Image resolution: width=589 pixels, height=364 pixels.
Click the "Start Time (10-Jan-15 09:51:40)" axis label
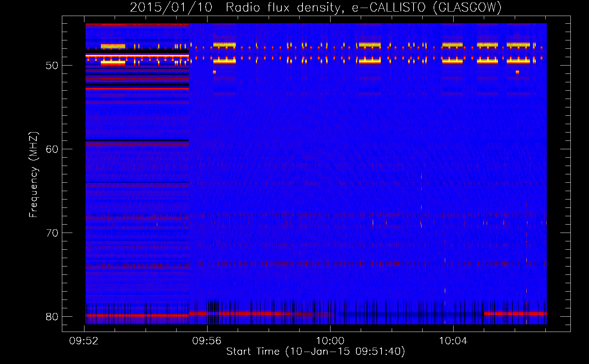316,352
